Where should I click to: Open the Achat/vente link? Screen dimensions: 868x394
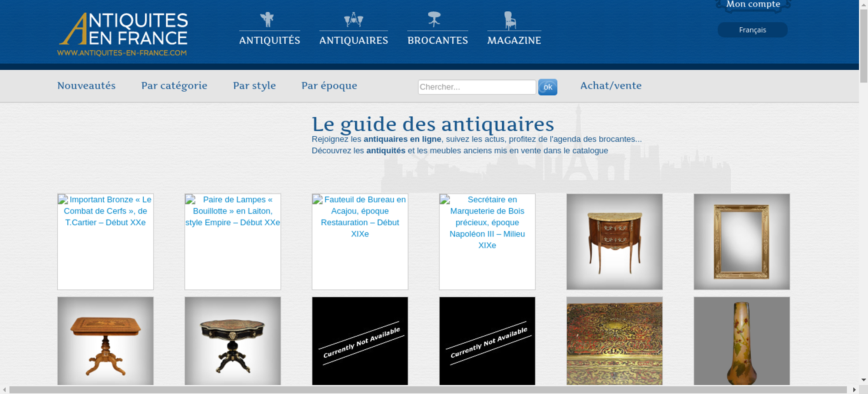pyautogui.click(x=611, y=85)
